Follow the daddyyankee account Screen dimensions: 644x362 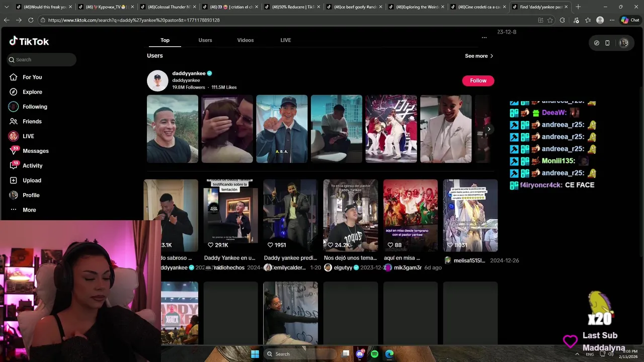(x=478, y=80)
